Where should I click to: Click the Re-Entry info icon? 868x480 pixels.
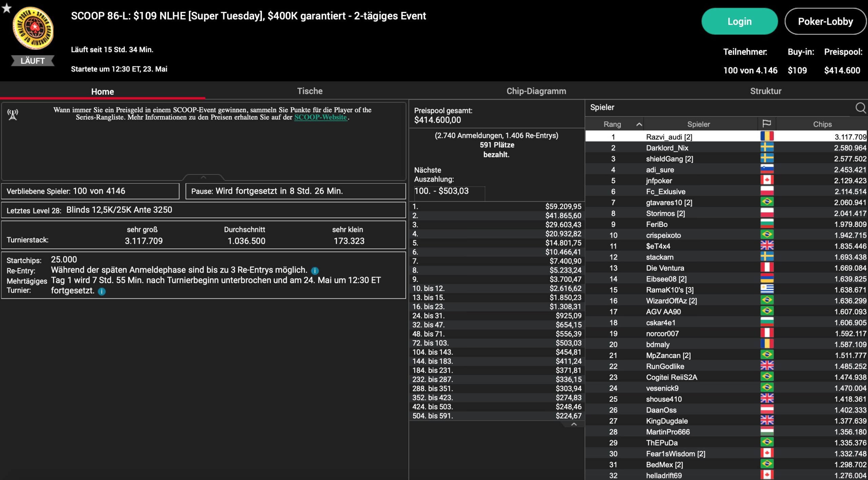pyautogui.click(x=315, y=271)
